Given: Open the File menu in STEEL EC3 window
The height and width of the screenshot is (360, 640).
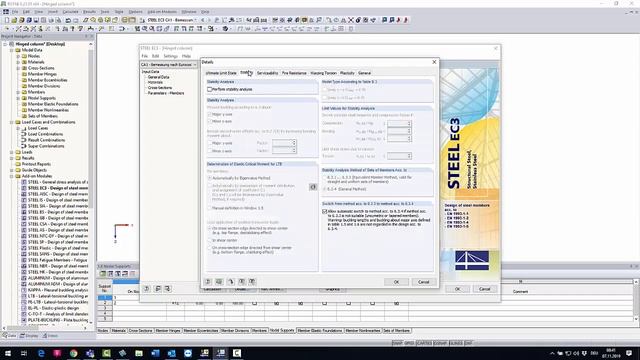Looking at the screenshot, I should (144, 56).
